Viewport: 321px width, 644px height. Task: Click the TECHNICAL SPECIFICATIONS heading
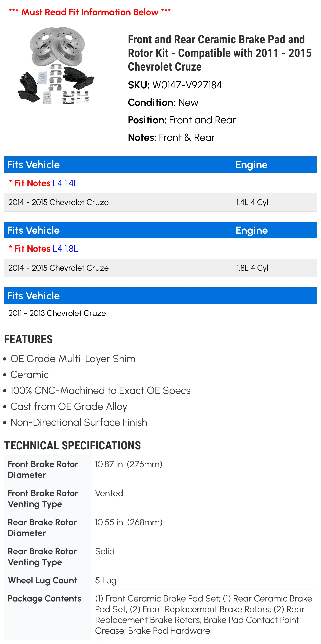click(x=73, y=445)
